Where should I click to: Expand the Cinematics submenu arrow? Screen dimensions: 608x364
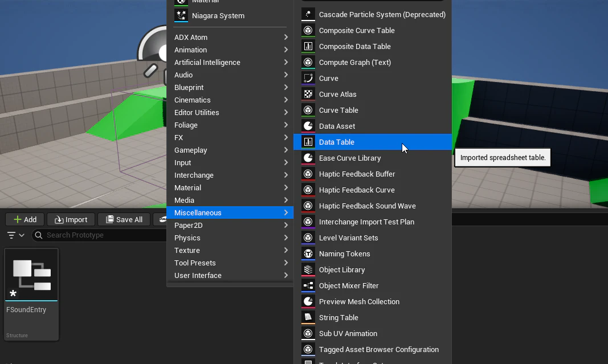[x=286, y=100]
